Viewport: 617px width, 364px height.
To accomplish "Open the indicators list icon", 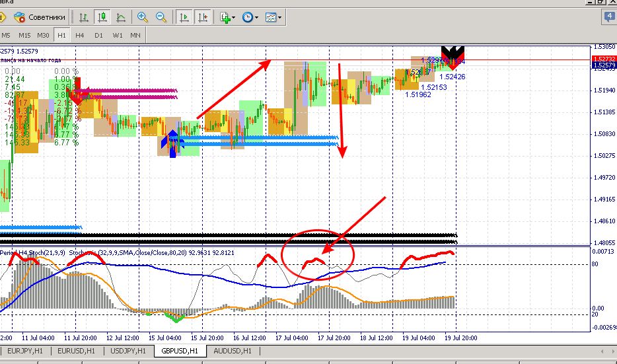I will 225,17.
